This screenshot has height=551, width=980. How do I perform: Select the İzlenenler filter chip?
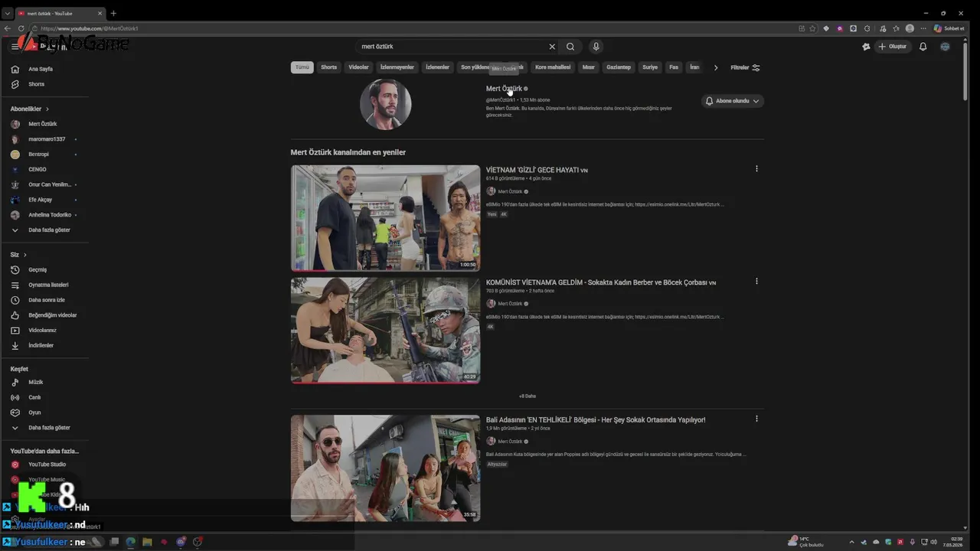(438, 67)
